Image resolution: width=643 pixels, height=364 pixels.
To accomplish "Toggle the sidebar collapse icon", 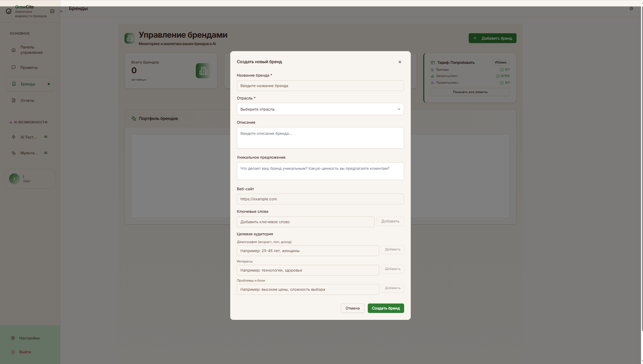I will click(52, 11).
